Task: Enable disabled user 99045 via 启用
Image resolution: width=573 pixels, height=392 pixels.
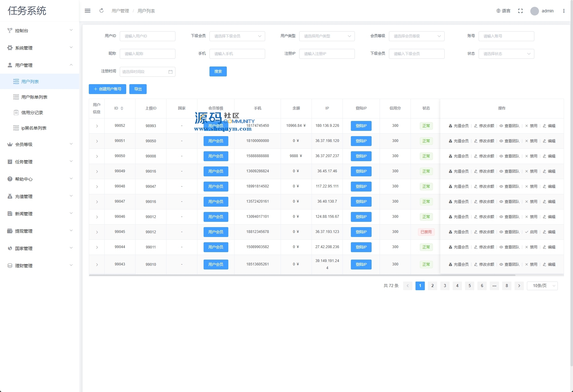Action: (531, 232)
